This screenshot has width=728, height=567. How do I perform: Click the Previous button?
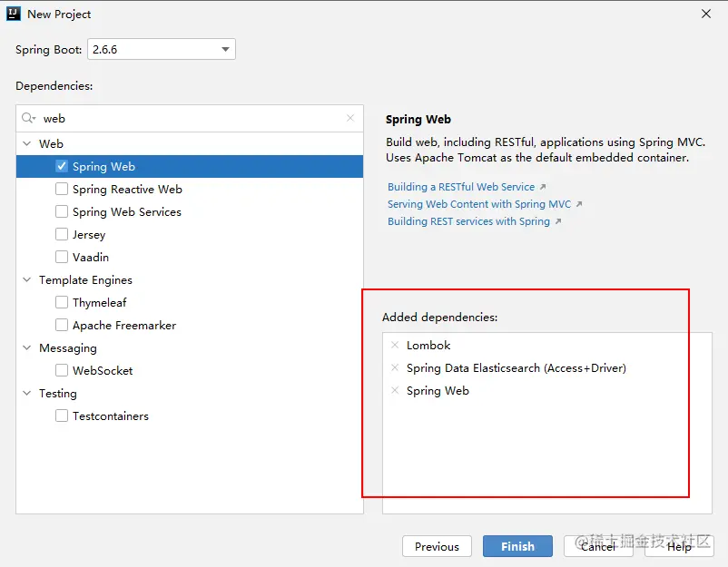pos(437,546)
